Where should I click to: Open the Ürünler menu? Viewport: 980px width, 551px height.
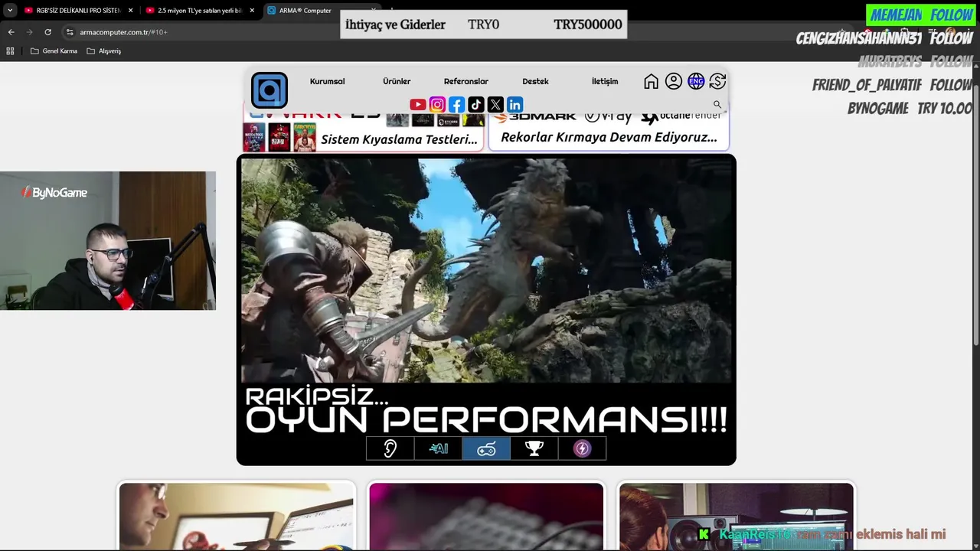point(397,81)
